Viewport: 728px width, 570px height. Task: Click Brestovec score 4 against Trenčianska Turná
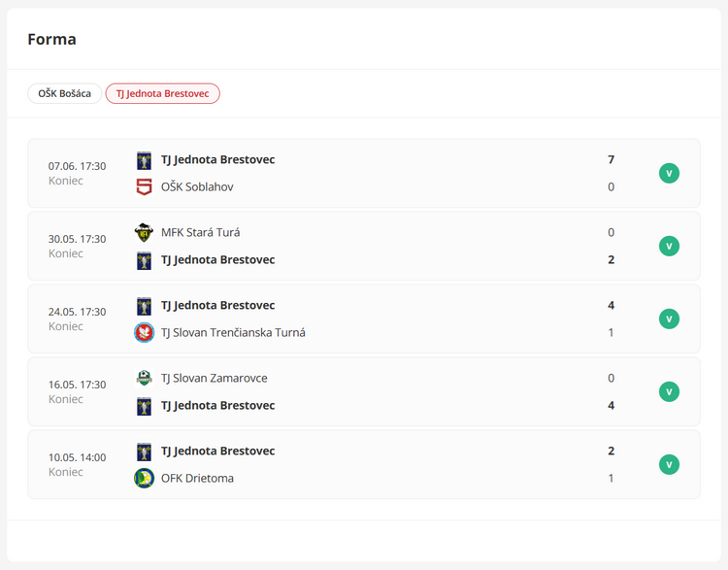tap(611, 306)
